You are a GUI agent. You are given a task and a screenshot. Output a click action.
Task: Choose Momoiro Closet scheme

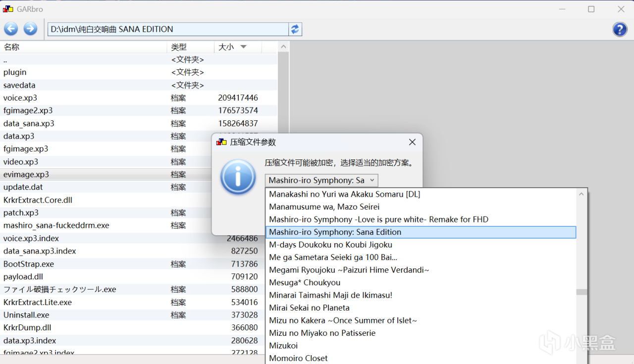coord(421,358)
